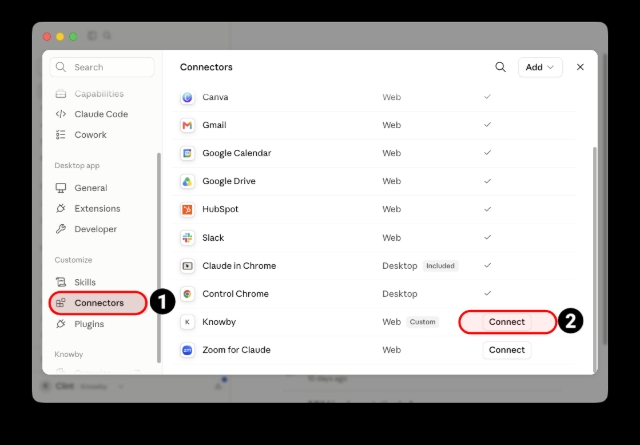640x445 pixels.
Task: Click the Claude in Chrome connected checkmark
Action: click(x=487, y=265)
